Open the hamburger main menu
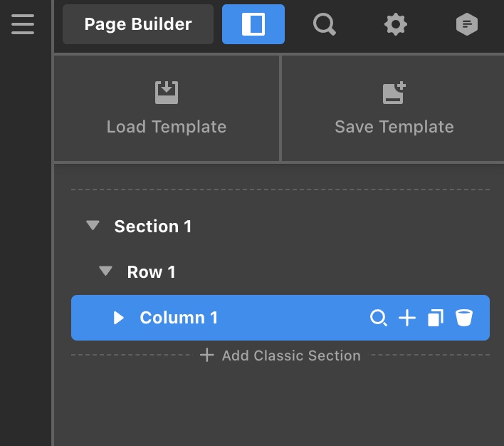This screenshot has height=446, width=504. [x=22, y=24]
